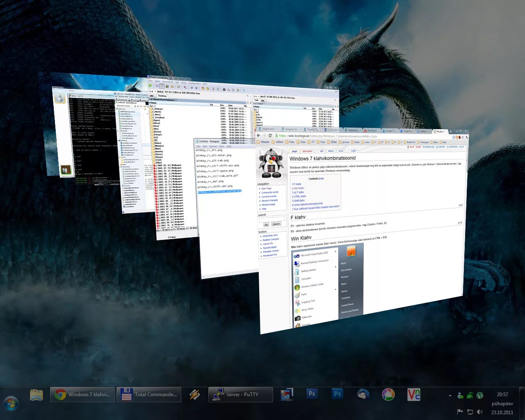Jump to '4 CTRL klahv' in Contents
The width and height of the screenshot is (525, 420).
click(299, 196)
